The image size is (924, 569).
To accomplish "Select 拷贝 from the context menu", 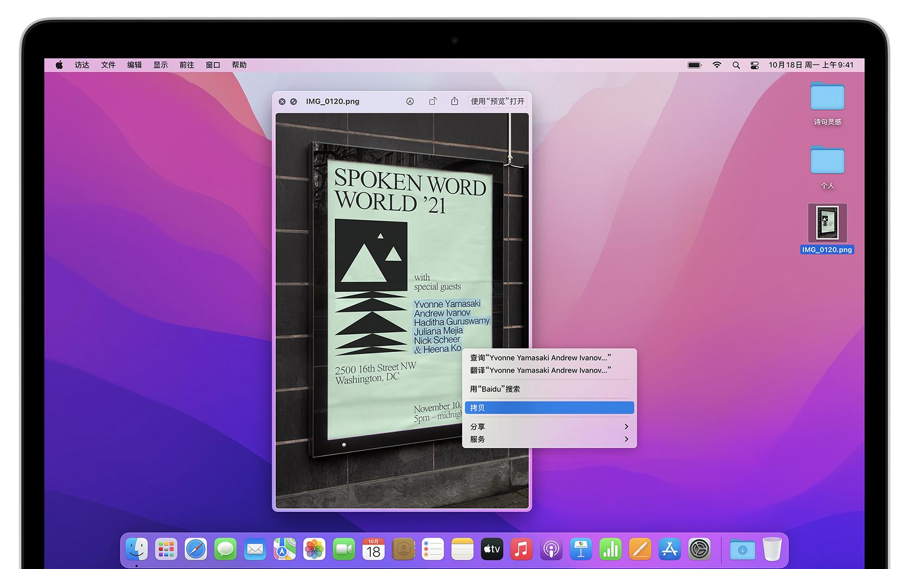I will click(549, 408).
